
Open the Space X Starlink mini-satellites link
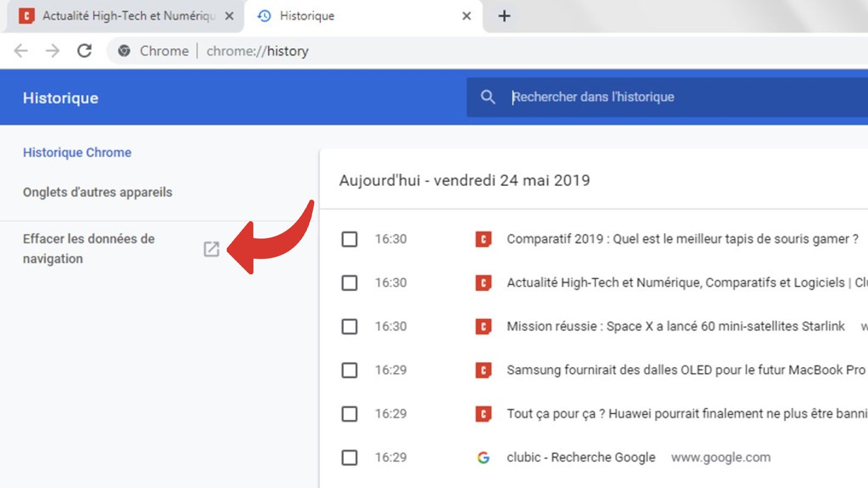coord(675,326)
